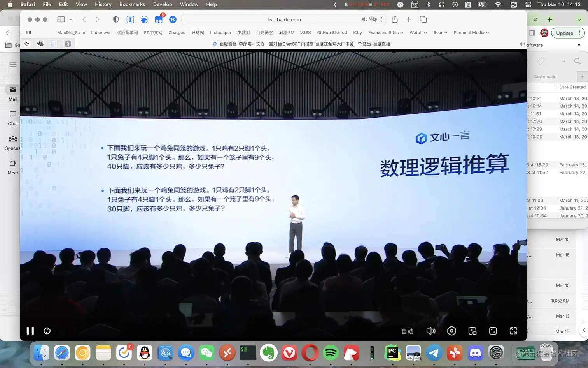Expand tab list chevron in background browser
The height and width of the screenshot is (368, 588).
click(579, 19)
